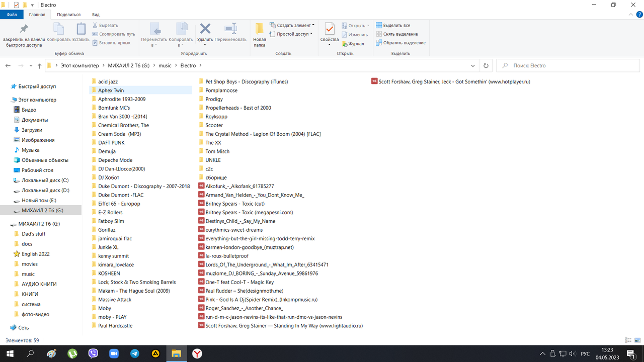This screenshot has width=644, height=362.
Task: Open the notification center icon
Action: [630, 354]
